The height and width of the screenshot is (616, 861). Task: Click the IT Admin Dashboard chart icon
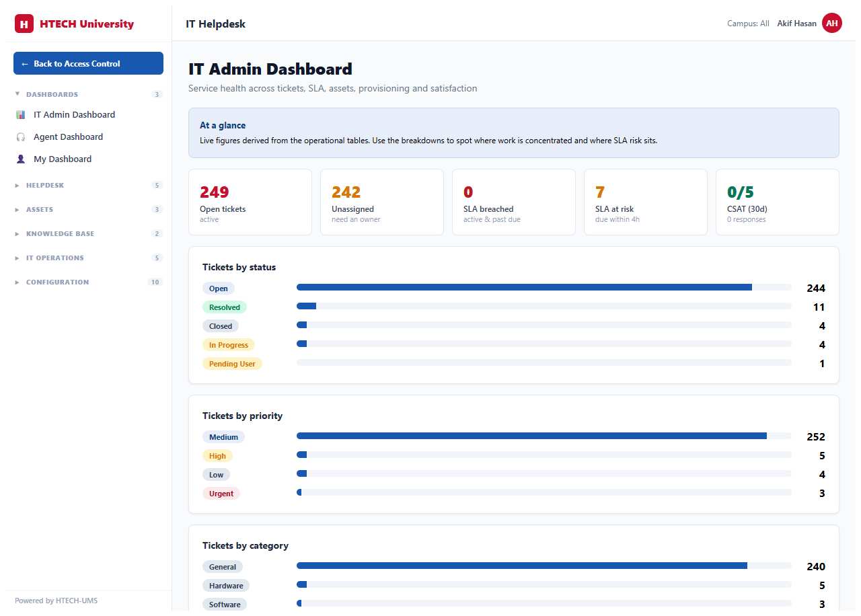tap(20, 115)
